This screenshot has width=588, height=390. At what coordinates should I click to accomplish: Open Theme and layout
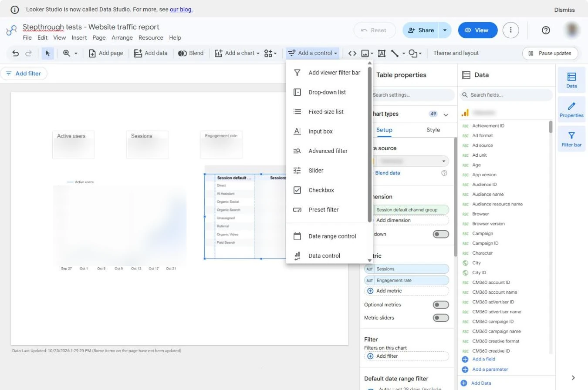[x=456, y=53]
